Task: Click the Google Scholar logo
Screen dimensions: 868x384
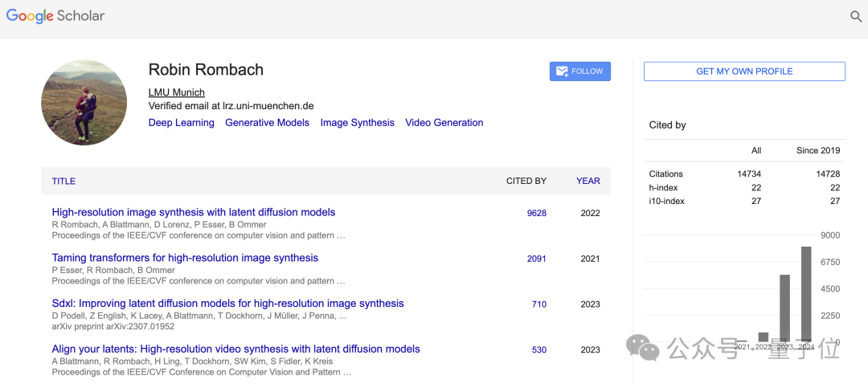Action: [x=55, y=16]
